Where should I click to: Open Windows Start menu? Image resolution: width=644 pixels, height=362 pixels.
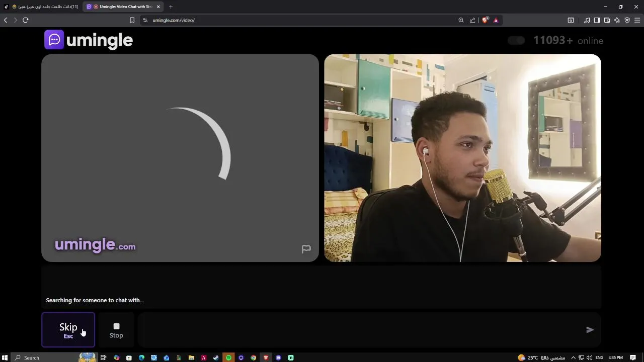click(5, 357)
